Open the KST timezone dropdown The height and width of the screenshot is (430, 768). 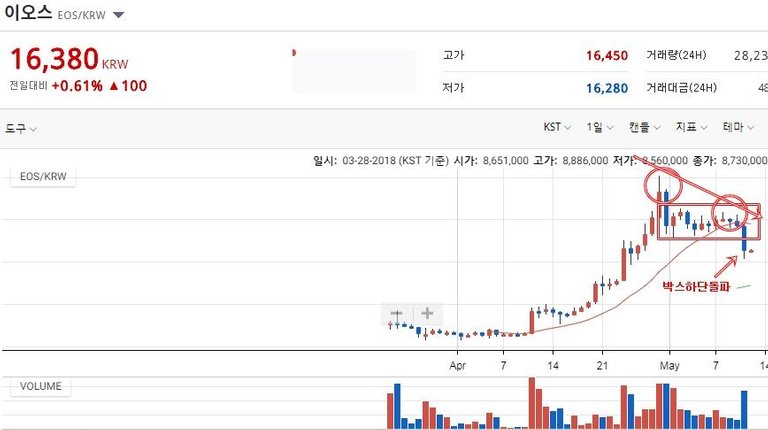(557, 127)
